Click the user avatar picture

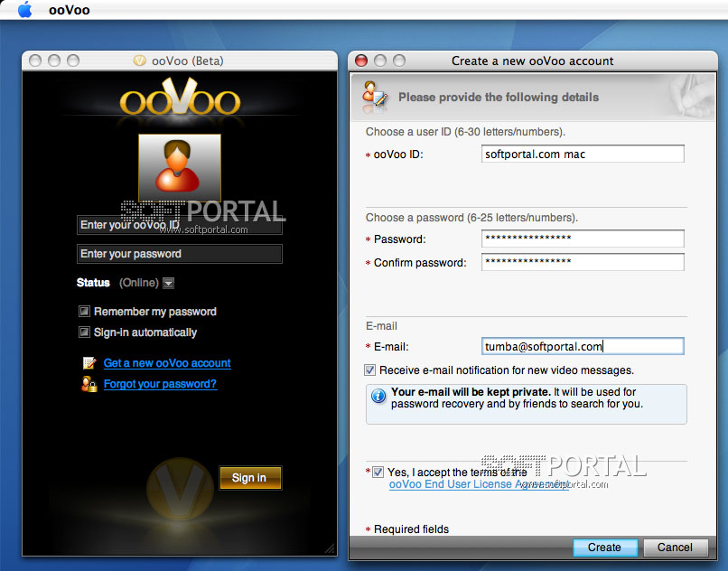coord(180,168)
